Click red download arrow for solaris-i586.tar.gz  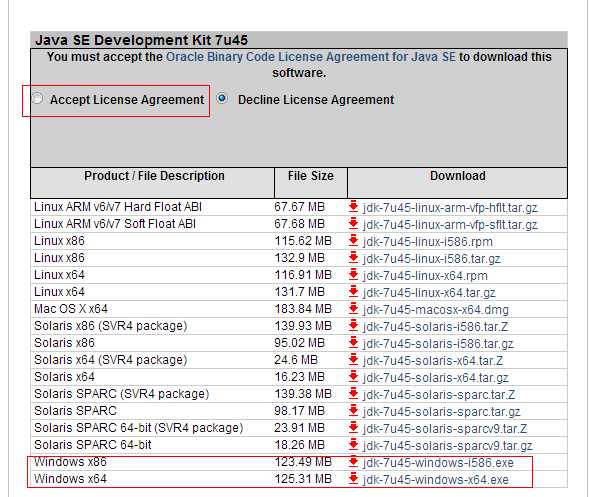click(x=353, y=343)
